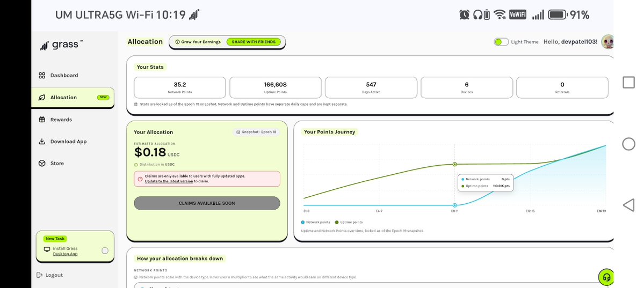This screenshot has height=288, width=644.
Task: Tap the Android recent apps square button
Action: pyautogui.click(x=629, y=83)
